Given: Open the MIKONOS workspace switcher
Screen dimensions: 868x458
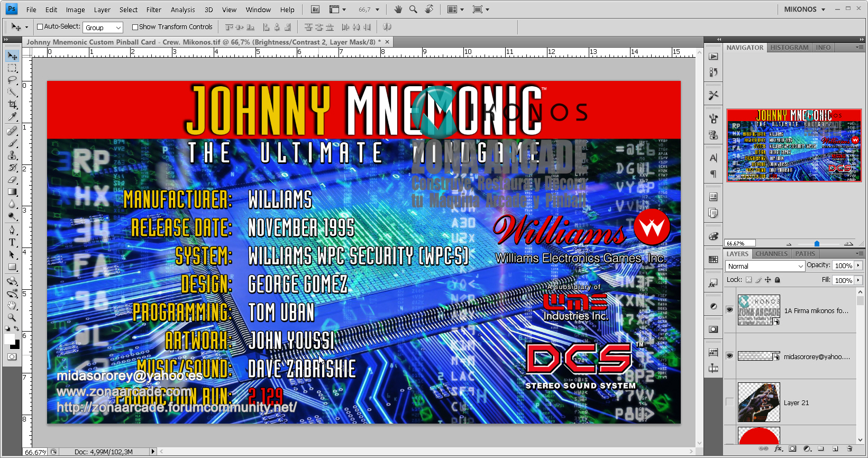Looking at the screenshot, I should tap(804, 10).
